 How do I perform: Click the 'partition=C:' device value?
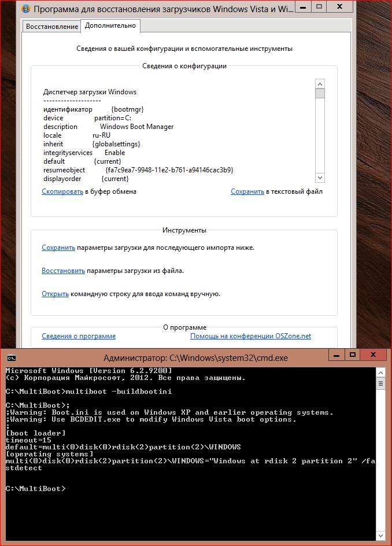pyautogui.click(x=113, y=118)
